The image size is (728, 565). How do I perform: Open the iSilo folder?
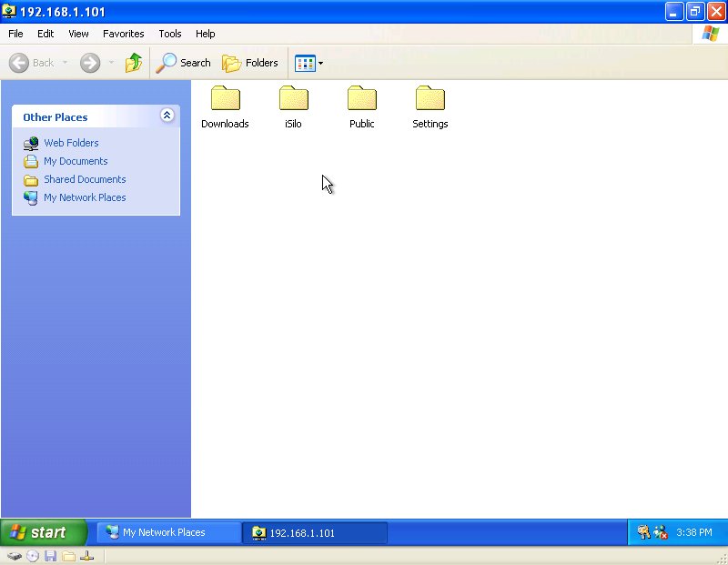(293, 99)
